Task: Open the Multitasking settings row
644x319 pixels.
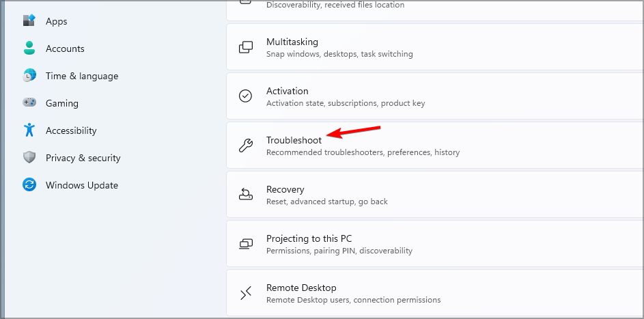Action: click(434, 47)
